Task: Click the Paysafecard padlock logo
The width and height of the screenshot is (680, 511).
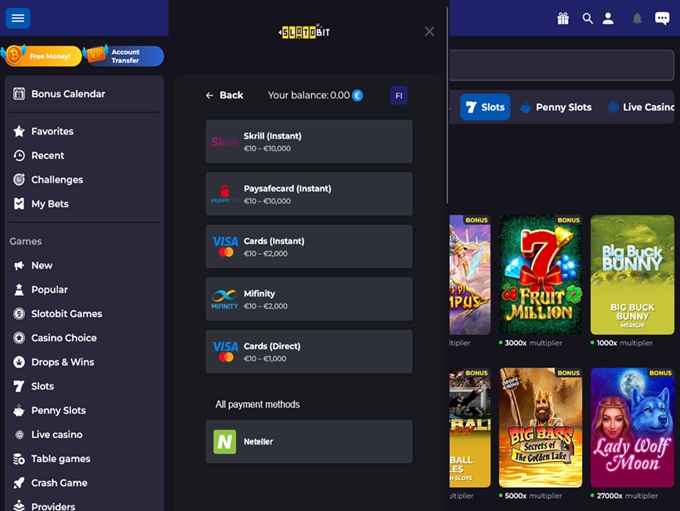Action: pos(225,193)
